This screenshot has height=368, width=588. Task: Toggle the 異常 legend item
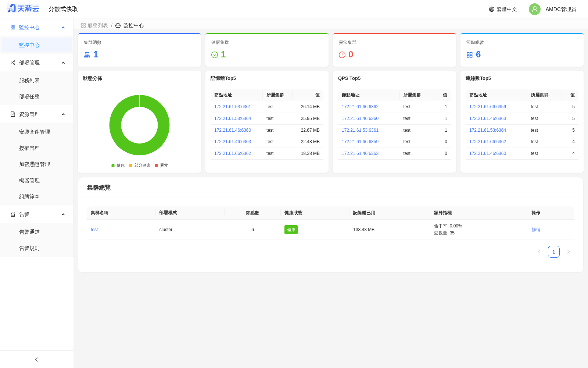pos(161,166)
